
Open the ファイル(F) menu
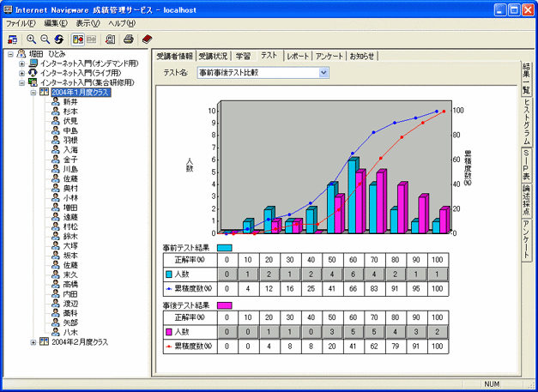pyautogui.click(x=21, y=22)
